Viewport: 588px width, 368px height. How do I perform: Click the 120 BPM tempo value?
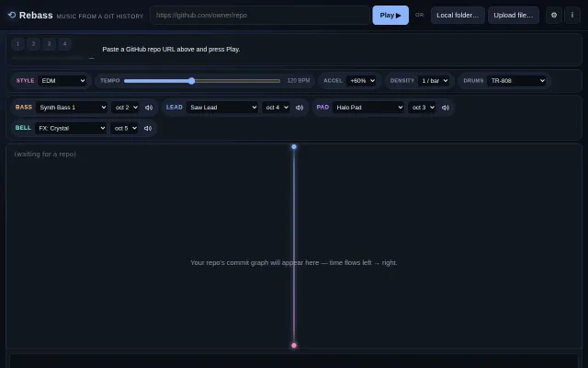pos(299,81)
